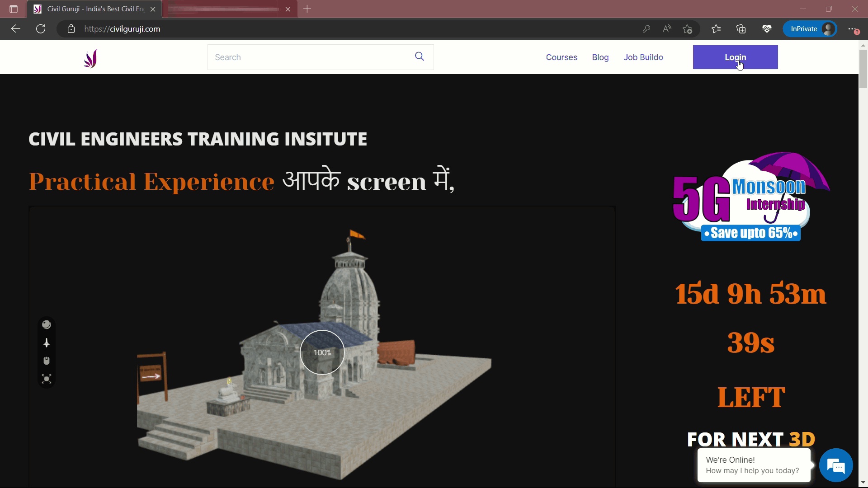The image size is (868, 488).
Task: Open the Blog menu link
Action: (x=600, y=57)
